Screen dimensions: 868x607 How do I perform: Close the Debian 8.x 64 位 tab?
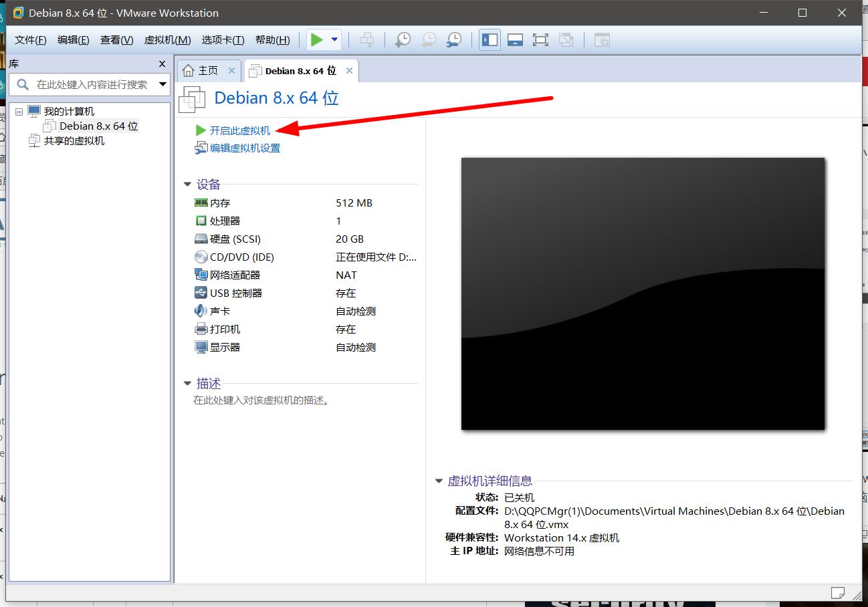(350, 70)
